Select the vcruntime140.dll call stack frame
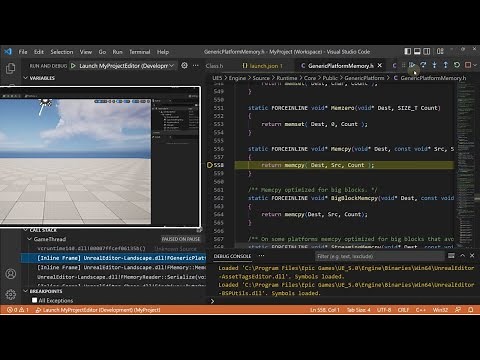Viewport: 480px width, 360px height. point(113,248)
